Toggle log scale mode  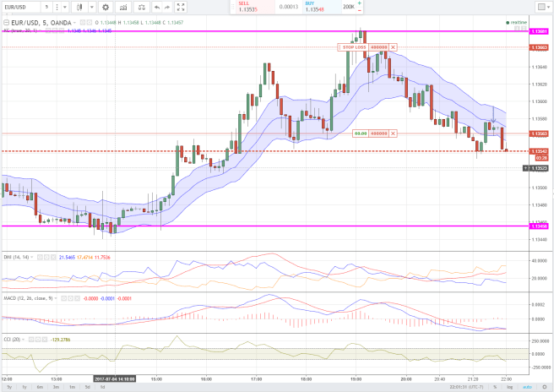point(508,387)
